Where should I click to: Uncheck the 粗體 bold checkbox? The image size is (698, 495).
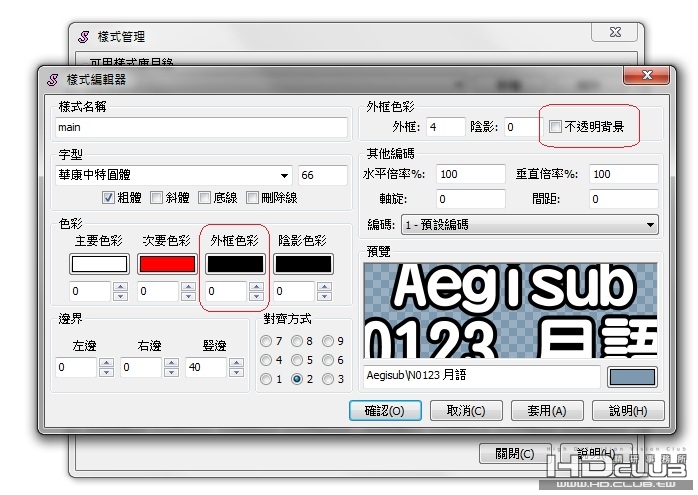coord(108,198)
